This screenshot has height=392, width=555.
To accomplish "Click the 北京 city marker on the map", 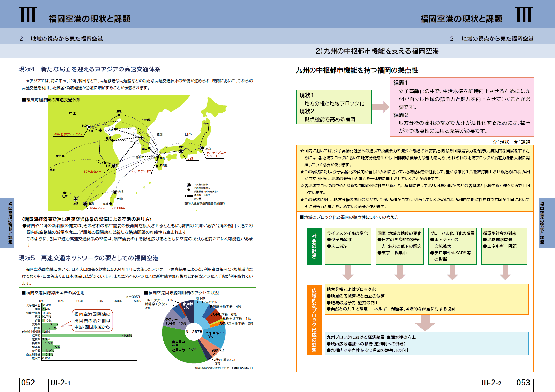I will [x=89, y=127].
